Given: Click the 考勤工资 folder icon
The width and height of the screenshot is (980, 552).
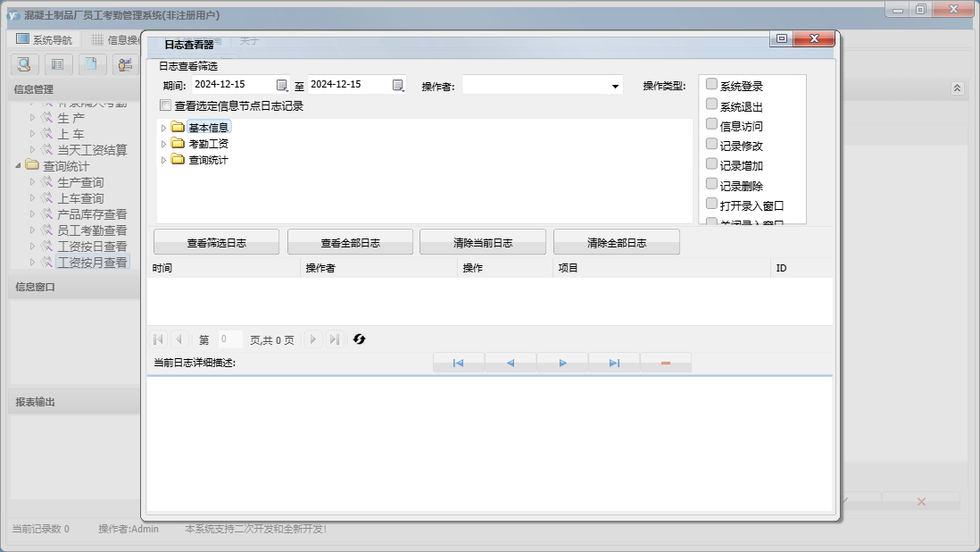Looking at the screenshot, I should point(179,143).
